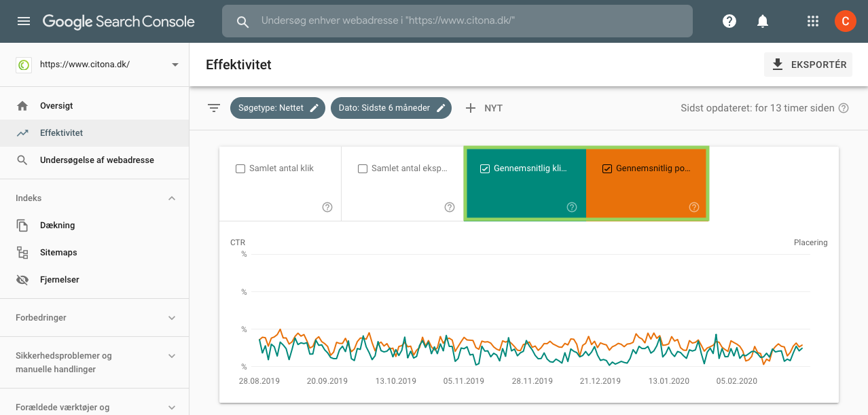
Task: Expand the Forbedringer section chevron
Action: coord(172,318)
